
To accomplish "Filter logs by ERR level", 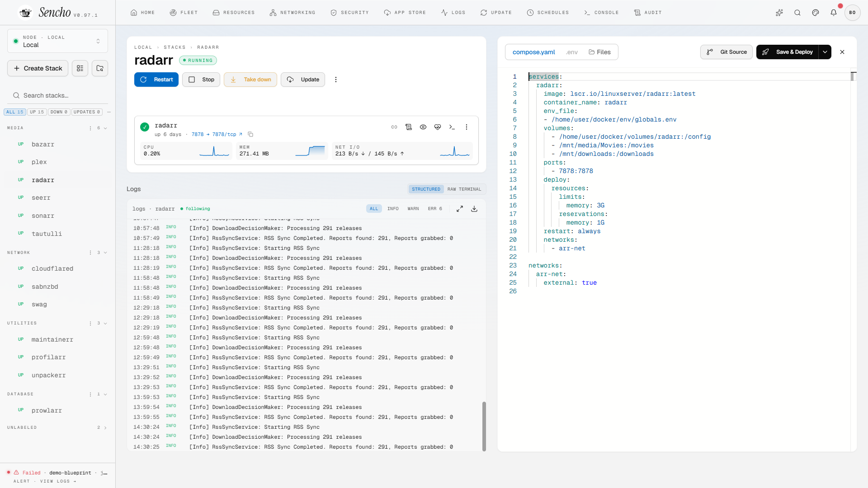I will [x=435, y=209].
